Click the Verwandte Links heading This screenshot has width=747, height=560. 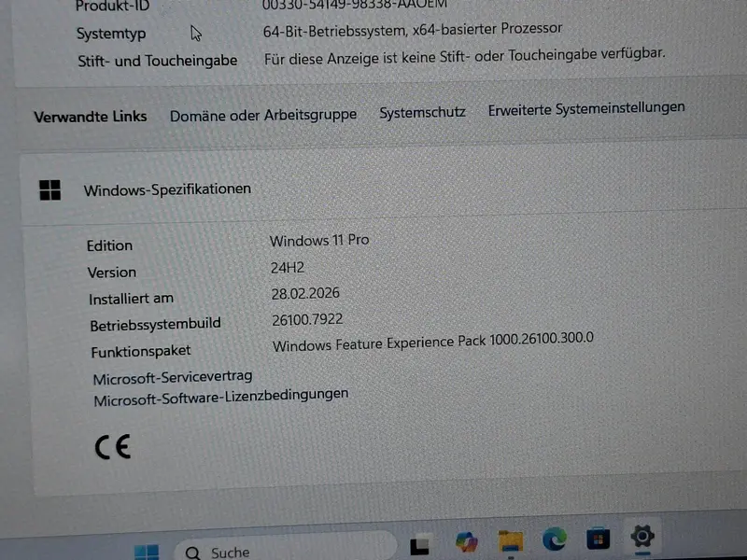click(x=90, y=117)
